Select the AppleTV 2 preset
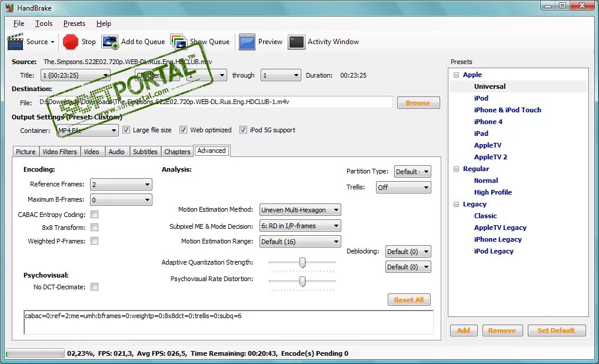This screenshot has width=599, height=364. coord(491,157)
